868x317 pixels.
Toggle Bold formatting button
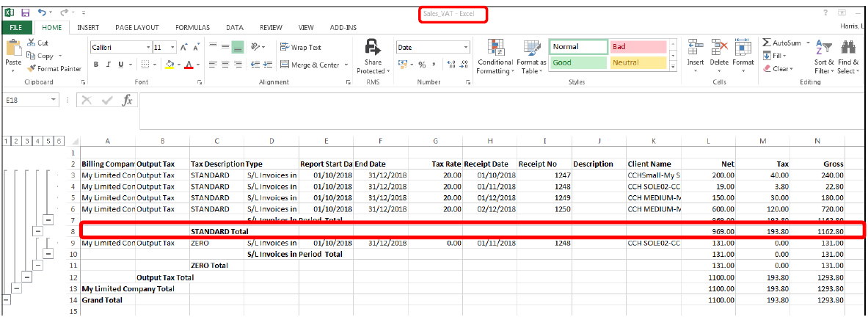pyautogui.click(x=96, y=65)
